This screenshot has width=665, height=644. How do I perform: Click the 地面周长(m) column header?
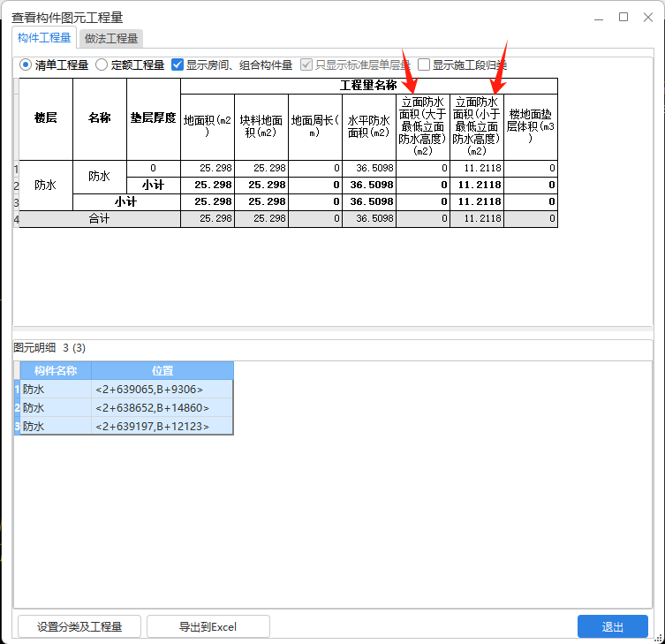315,127
